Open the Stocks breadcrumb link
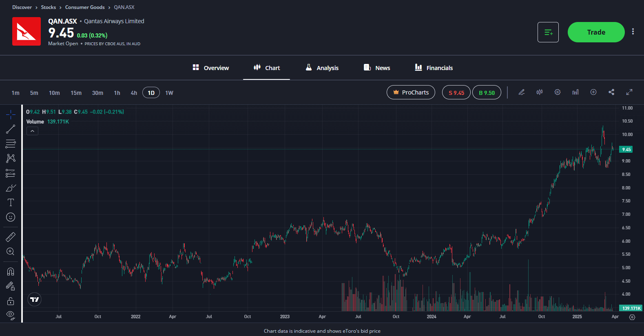644x336 pixels. tap(49, 7)
